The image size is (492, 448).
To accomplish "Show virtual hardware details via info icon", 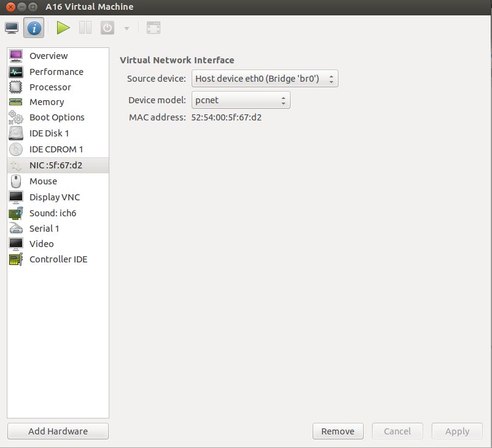I will pyautogui.click(x=34, y=27).
